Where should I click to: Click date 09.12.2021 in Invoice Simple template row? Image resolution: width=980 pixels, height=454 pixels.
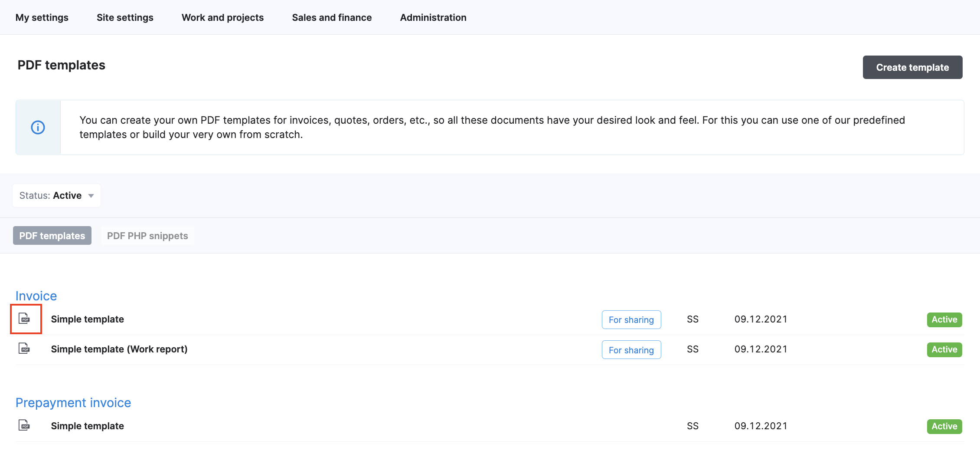(761, 319)
